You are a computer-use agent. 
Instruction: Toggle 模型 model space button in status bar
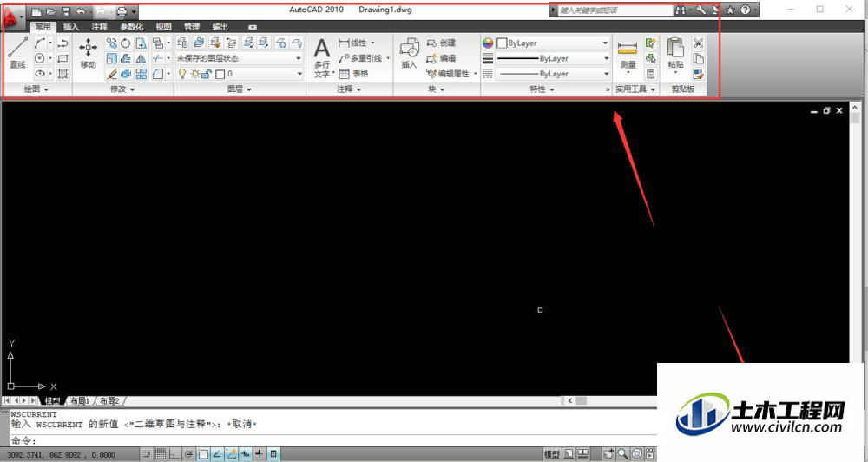click(552, 454)
